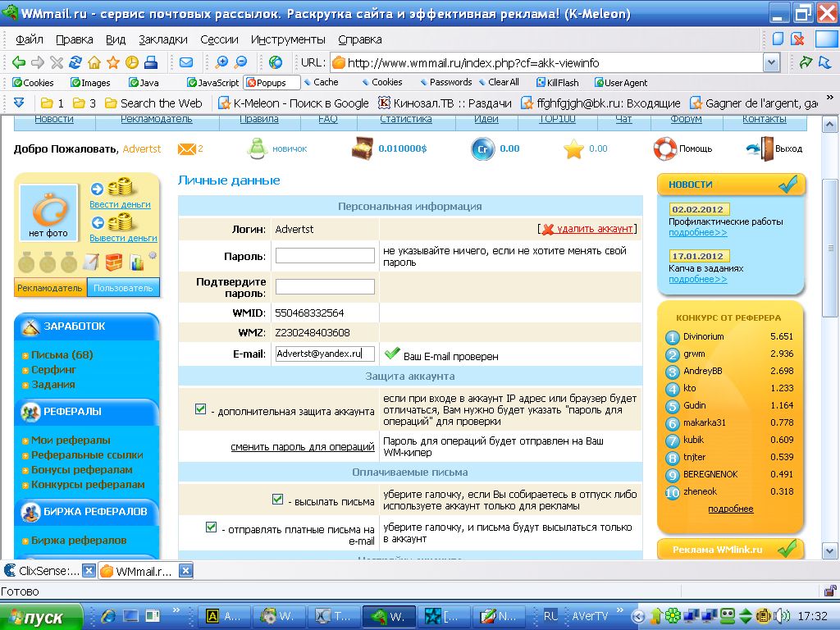Stop page loading with the X icon
840x630 pixels.
pyautogui.click(x=57, y=62)
